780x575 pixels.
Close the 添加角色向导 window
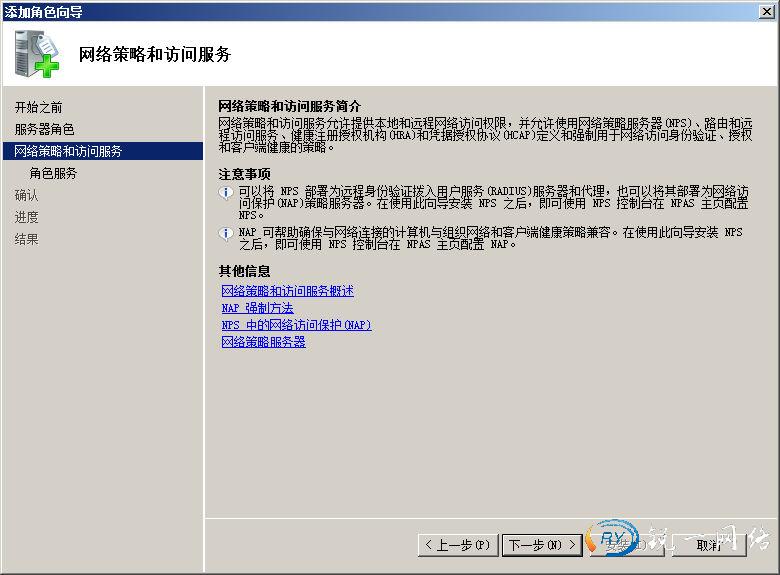point(768,11)
